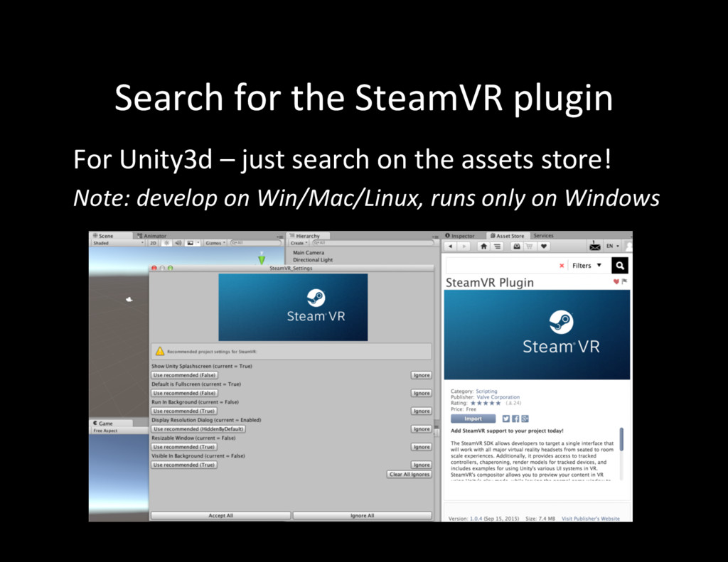Viewport: 728px width, 562px height.
Task: Toggle 2D mode in Scene view
Action: [x=154, y=243]
